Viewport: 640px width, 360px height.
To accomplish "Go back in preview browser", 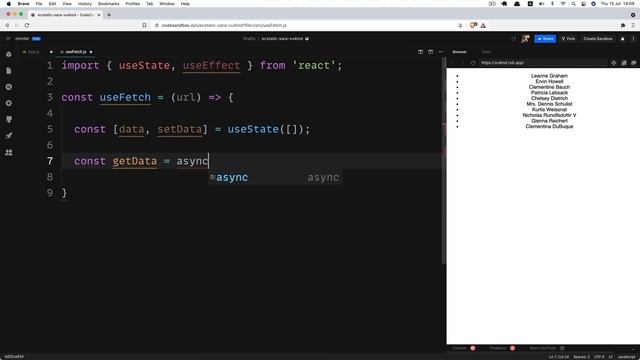I will coord(453,63).
